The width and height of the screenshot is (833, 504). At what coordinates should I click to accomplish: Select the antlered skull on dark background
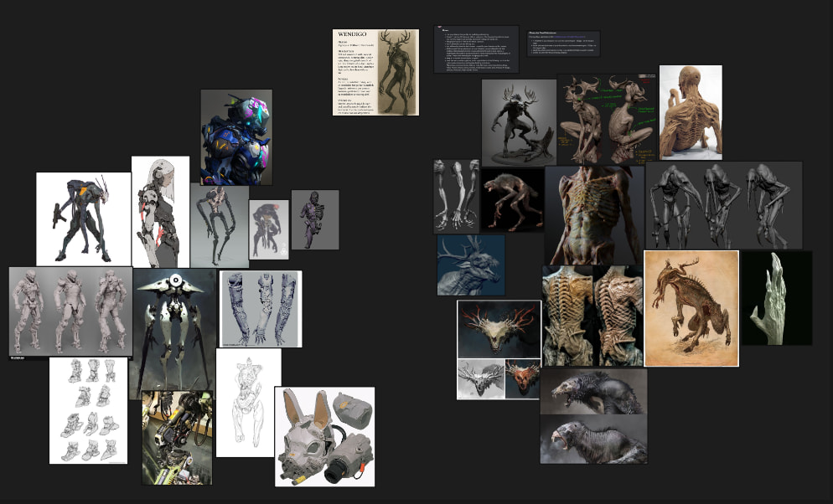coord(499,328)
